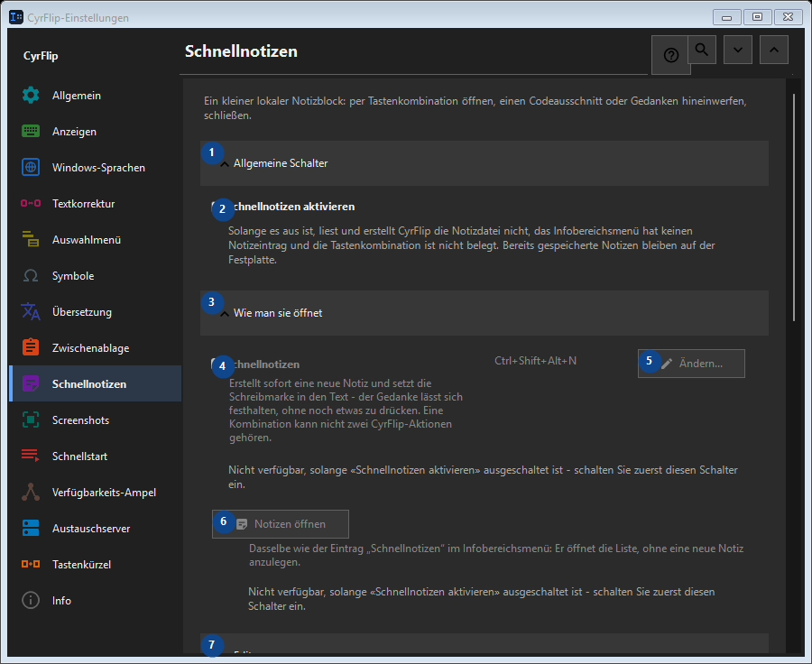
Task: Click the CyrFlip heading in the sidebar
Action: point(41,56)
